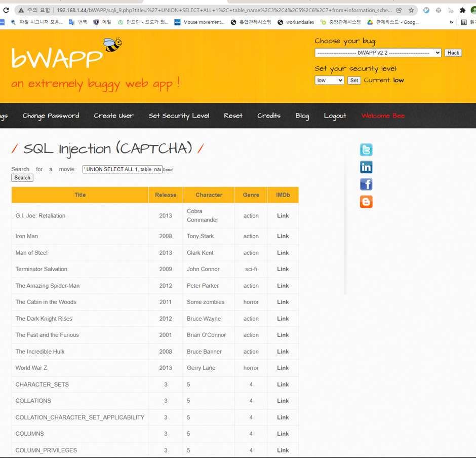
Task: Open the translate bookmark (번역)
Action: point(78,22)
